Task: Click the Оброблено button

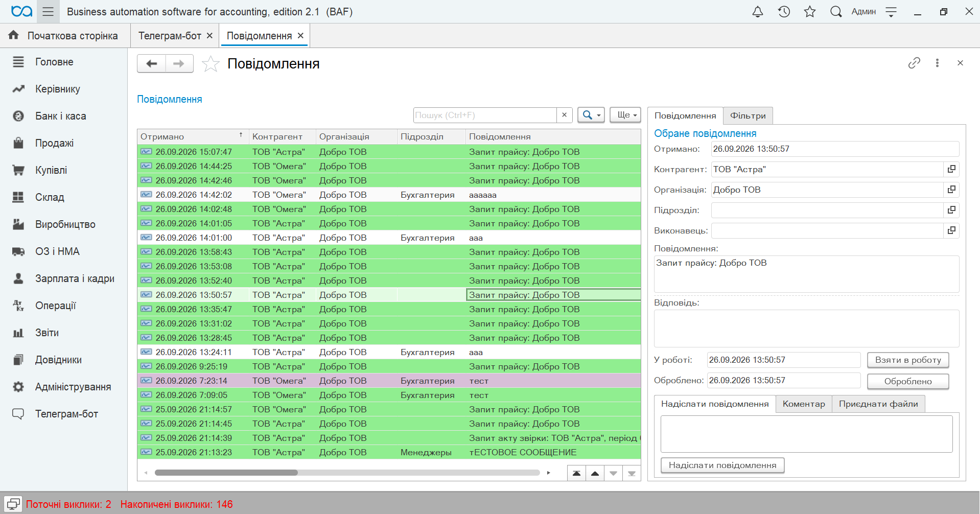Action: pos(908,381)
